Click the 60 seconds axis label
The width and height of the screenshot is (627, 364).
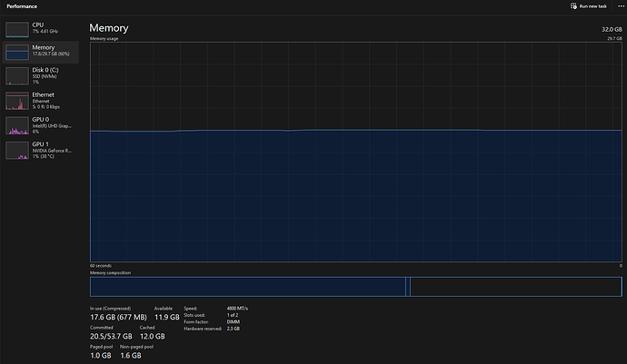(101, 266)
